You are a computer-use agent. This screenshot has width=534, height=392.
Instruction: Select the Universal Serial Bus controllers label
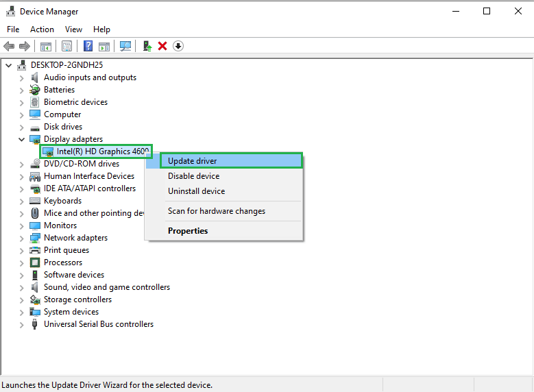99,324
